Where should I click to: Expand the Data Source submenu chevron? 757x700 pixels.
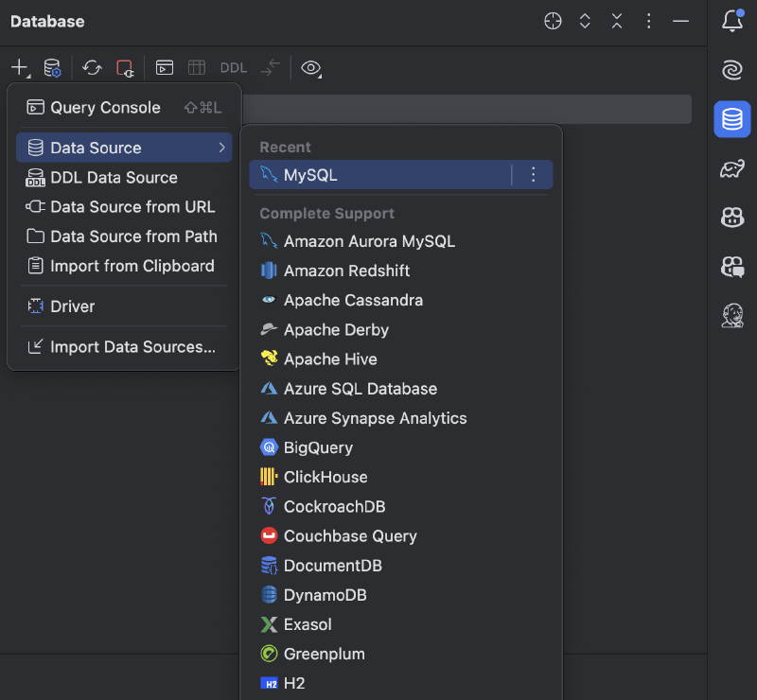[221, 148]
